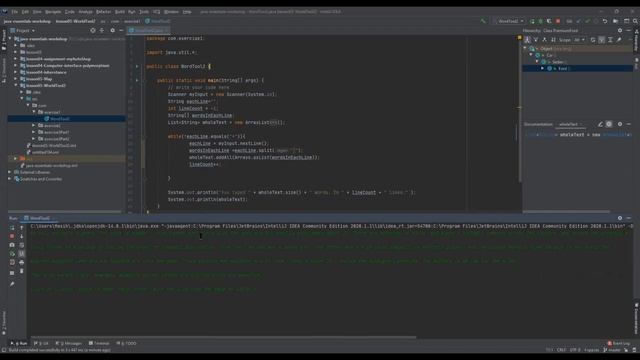
Task: Click the search magnifier in top toolbar
Action: tap(635, 21)
